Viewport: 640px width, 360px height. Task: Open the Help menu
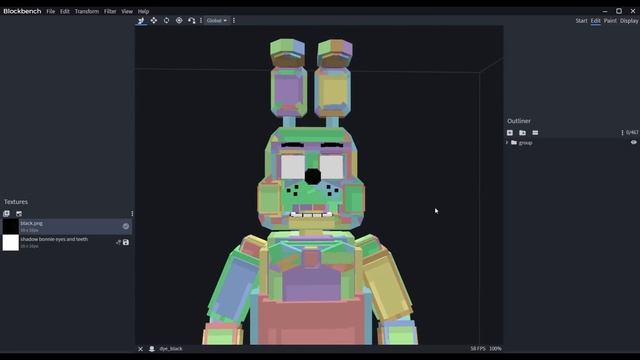[143, 11]
